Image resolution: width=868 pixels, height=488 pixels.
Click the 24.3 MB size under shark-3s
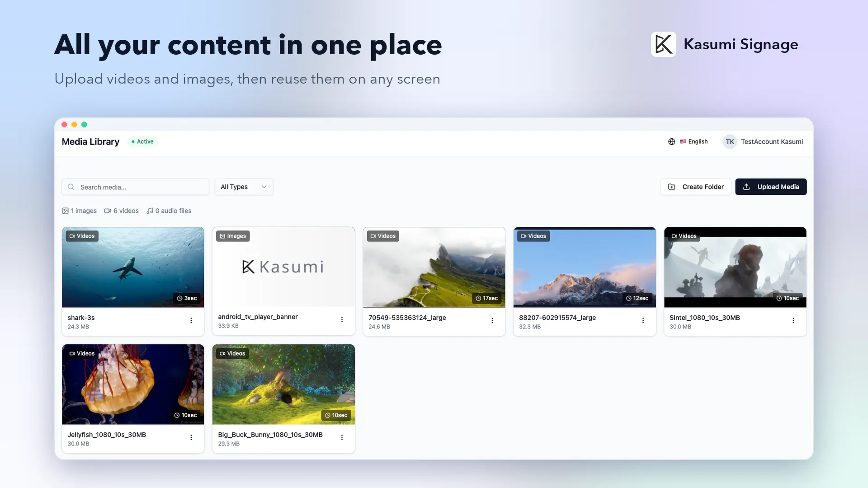(78, 327)
